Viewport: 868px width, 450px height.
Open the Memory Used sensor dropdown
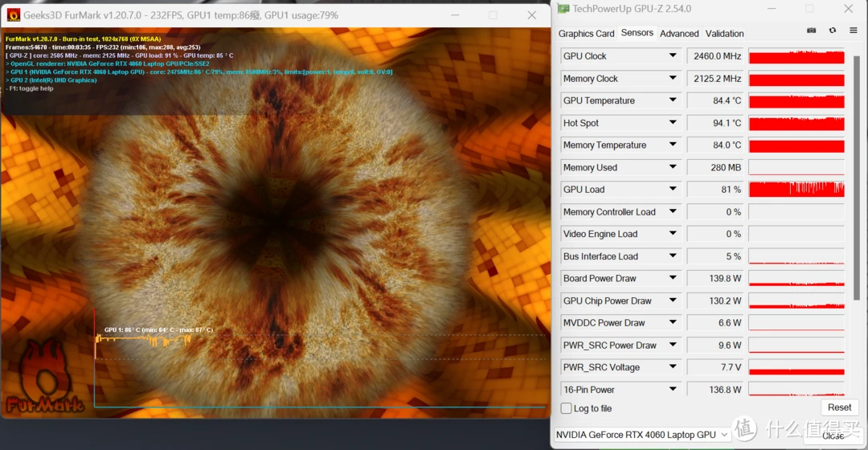pyautogui.click(x=673, y=168)
